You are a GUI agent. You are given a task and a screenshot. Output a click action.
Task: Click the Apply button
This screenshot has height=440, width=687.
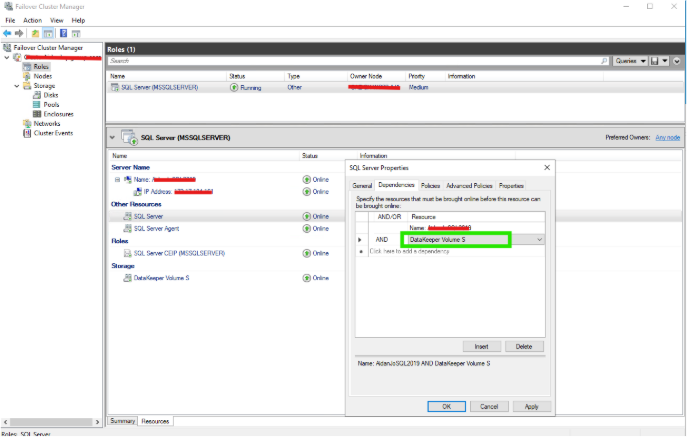(x=531, y=407)
